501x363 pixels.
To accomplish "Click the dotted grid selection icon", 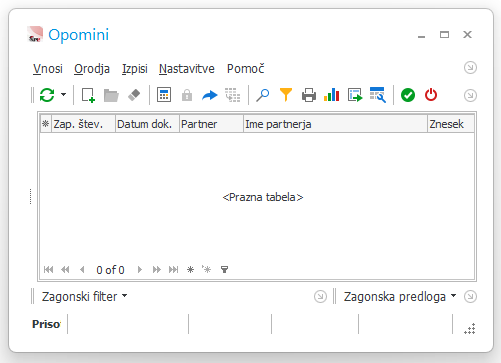I will click(233, 95).
